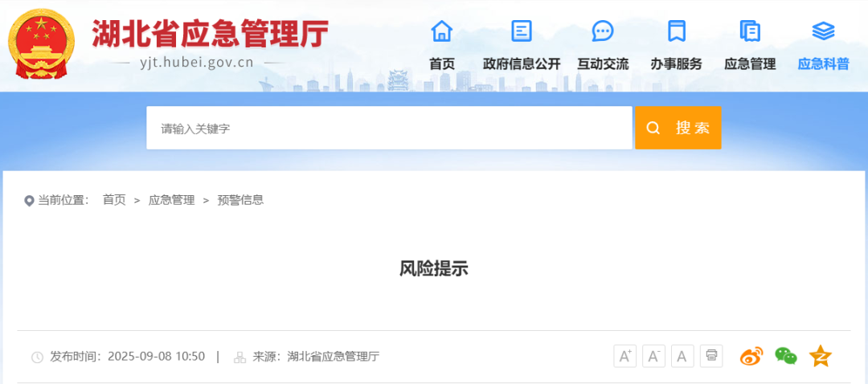868x384 pixels.
Task: Click the house icon above 首页
Action: click(441, 31)
